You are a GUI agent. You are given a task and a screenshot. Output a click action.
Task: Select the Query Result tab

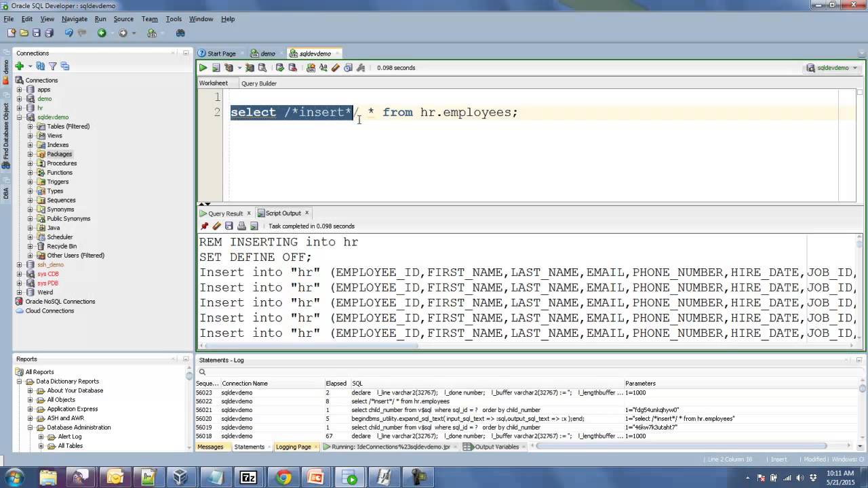[224, 213]
